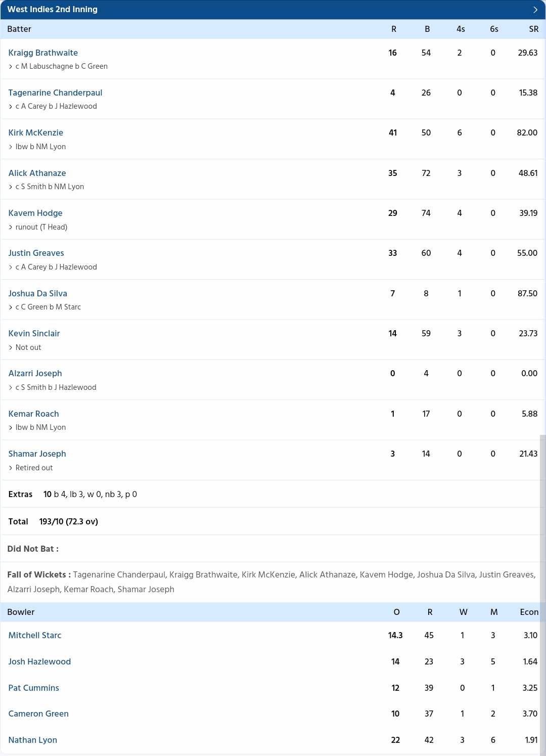The width and height of the screenshot is (546, 756).
Task: Open Nathan Lyon bowler link
Action: 33,740
